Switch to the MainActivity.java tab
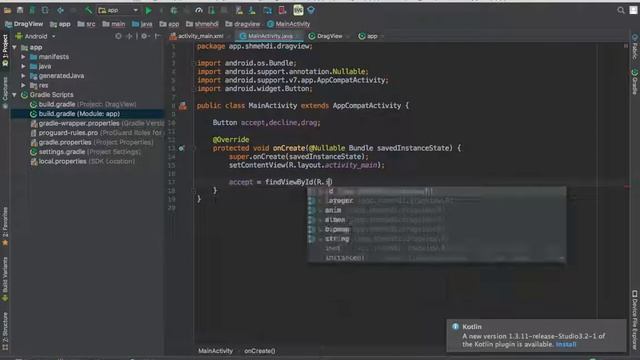The width and height of the screenshot is (640, 360). pyautogui.click(x=270, y=36)
